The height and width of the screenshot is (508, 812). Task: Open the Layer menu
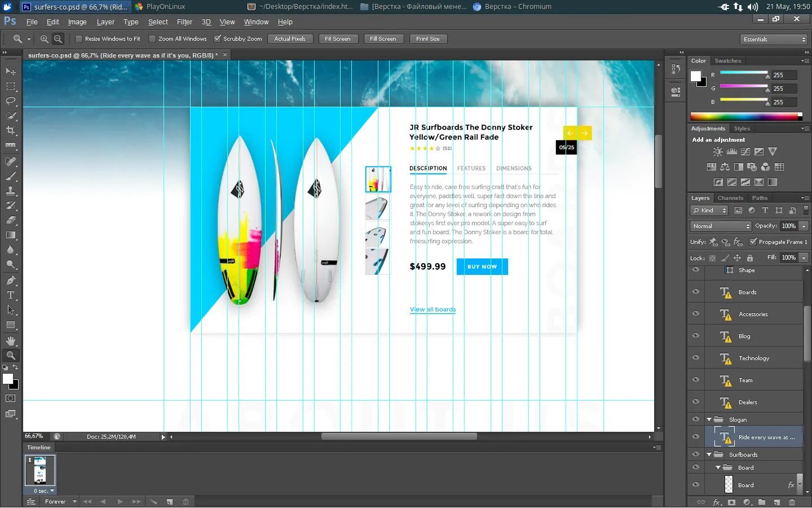tap(105, 22)
